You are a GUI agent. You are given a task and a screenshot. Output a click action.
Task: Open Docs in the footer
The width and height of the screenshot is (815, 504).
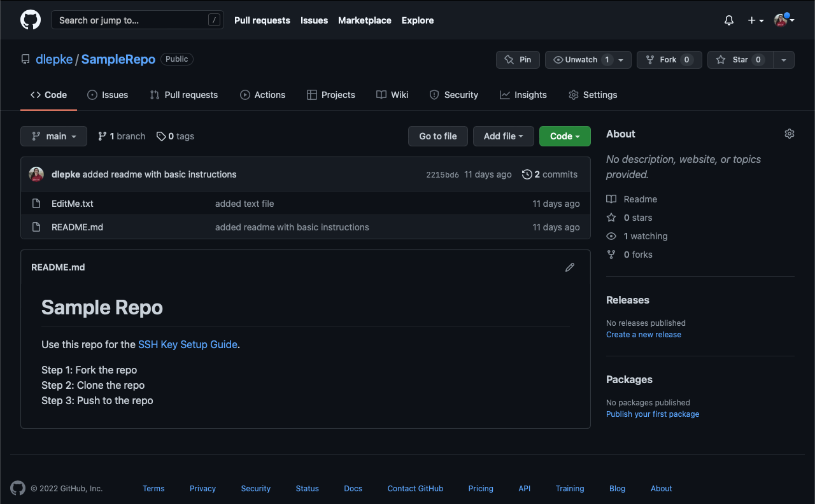click(353, 489)
